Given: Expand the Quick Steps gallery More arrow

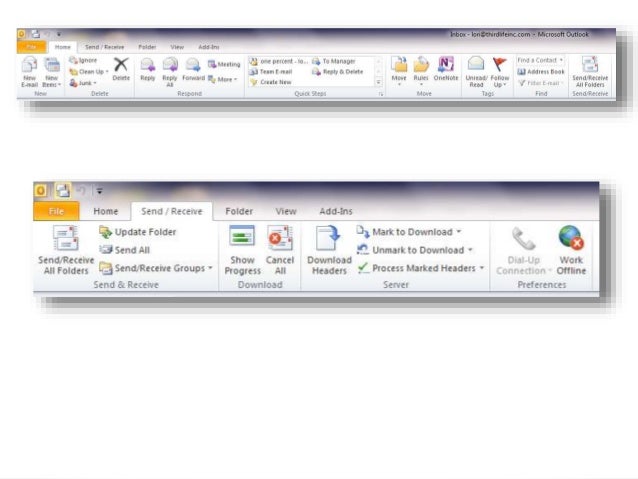Looking at the screenshot, I should [x=378, y=82].
